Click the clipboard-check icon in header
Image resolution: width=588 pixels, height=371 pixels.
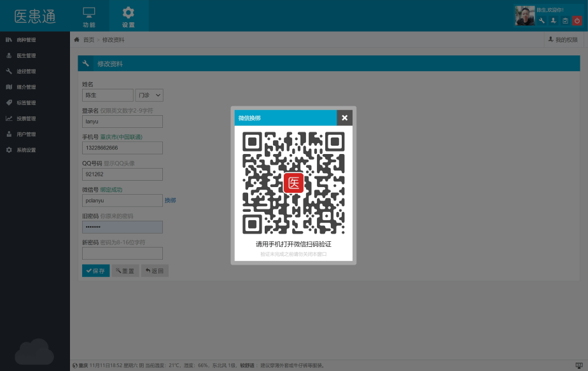[x=565, y=21]
